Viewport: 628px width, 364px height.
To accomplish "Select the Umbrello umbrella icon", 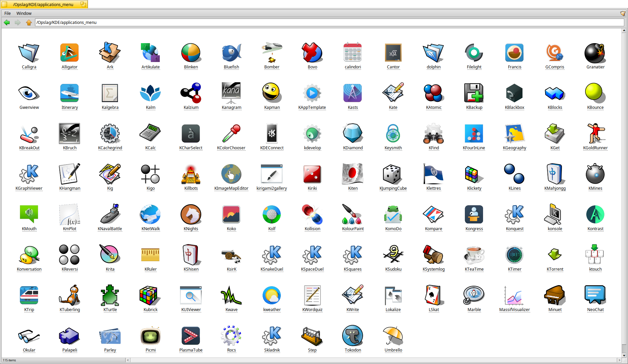I will click(393, 336).
